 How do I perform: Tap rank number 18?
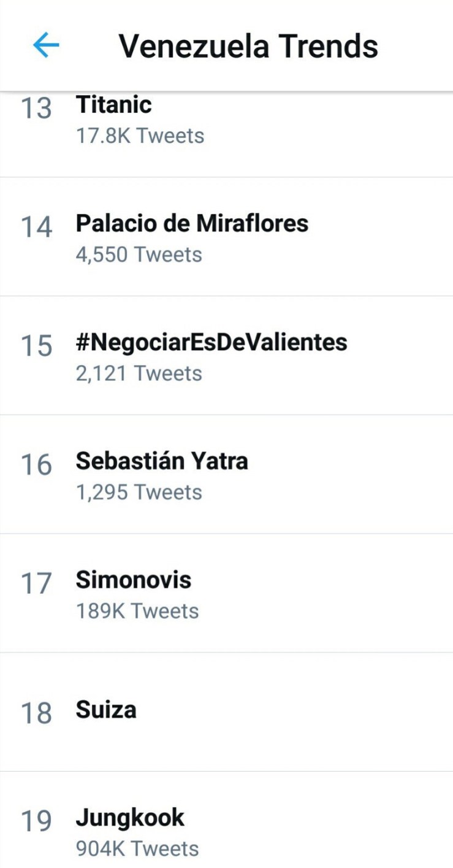pos(37,713)
